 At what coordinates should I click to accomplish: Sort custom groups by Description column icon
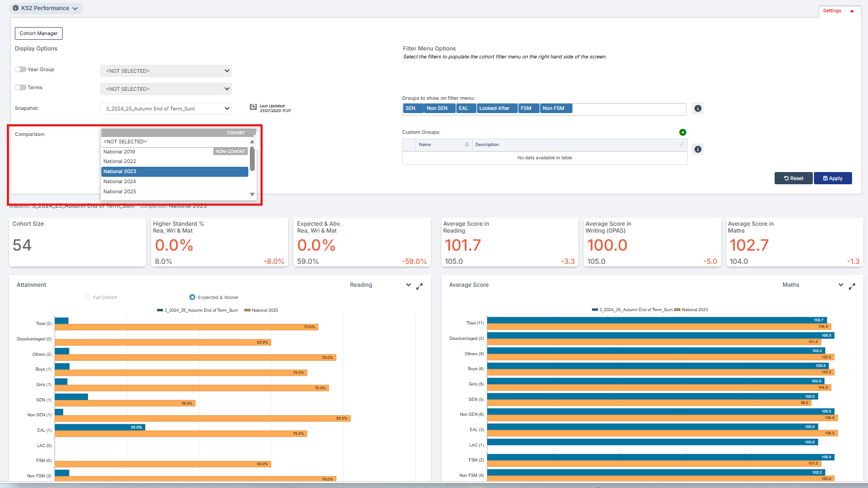point(681,144)
